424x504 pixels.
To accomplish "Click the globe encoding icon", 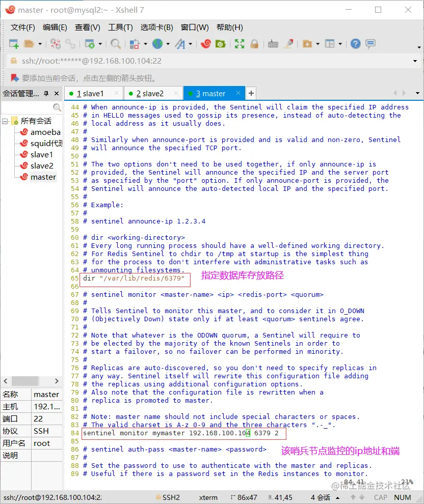I will click(x=157, y=44).
